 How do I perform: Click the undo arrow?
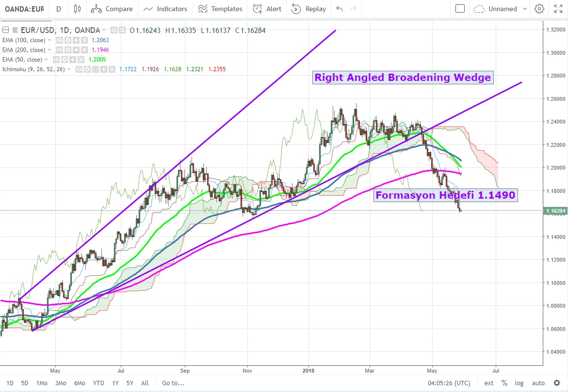pyautogui.click(x=339, y=9)
